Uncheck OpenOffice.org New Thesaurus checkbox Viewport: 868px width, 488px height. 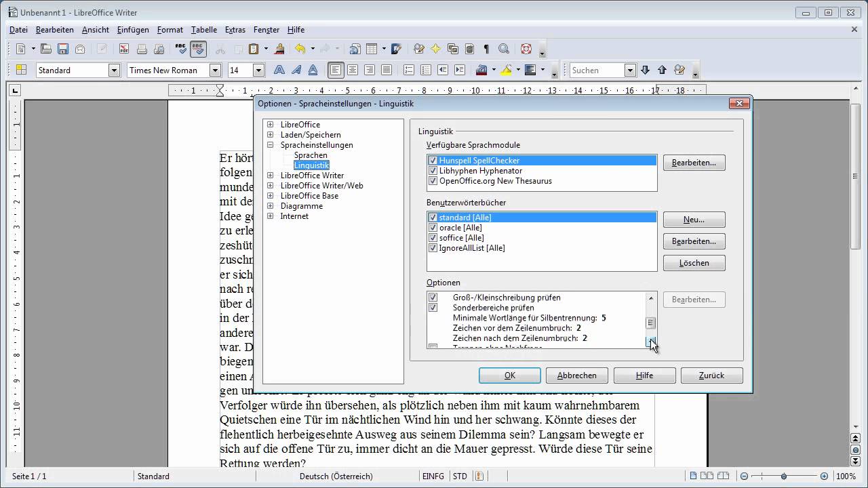(433, 181)
